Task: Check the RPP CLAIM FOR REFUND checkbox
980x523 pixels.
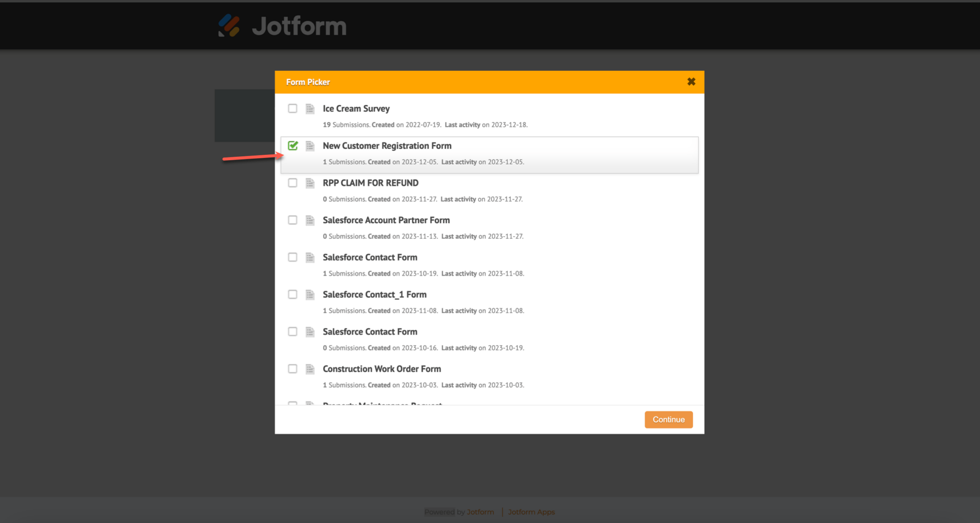Action: 293,183
